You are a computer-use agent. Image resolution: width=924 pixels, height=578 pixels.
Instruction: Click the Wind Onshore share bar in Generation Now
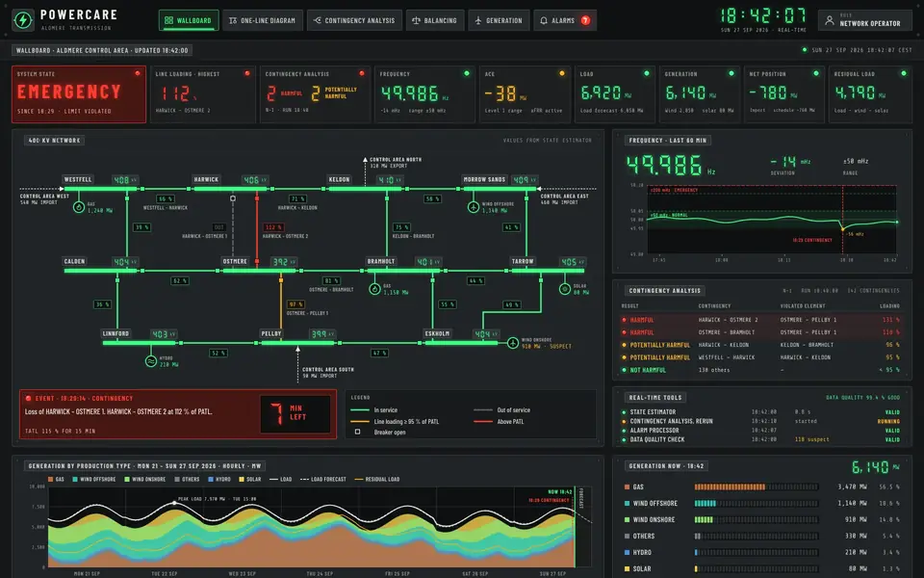(757, 520)
